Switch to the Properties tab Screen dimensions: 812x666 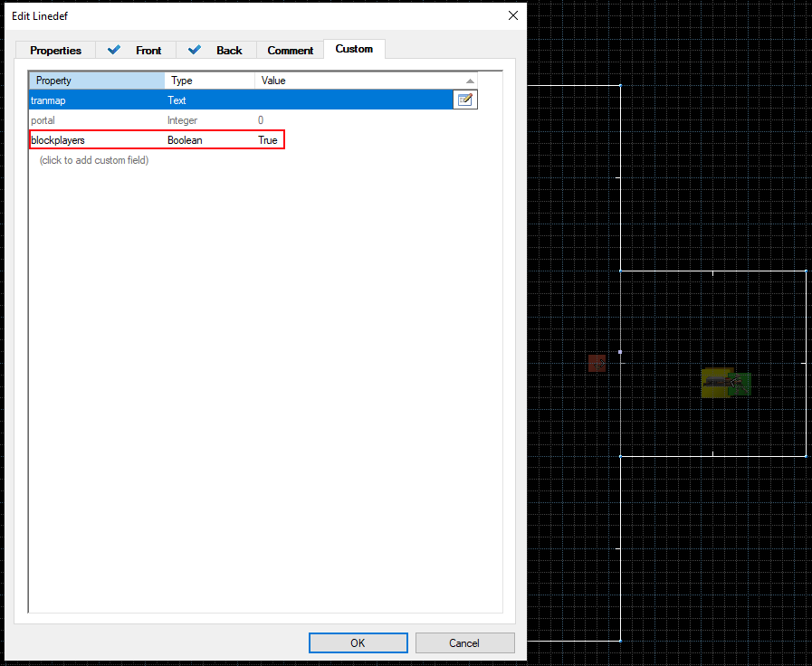click(55, 50)
